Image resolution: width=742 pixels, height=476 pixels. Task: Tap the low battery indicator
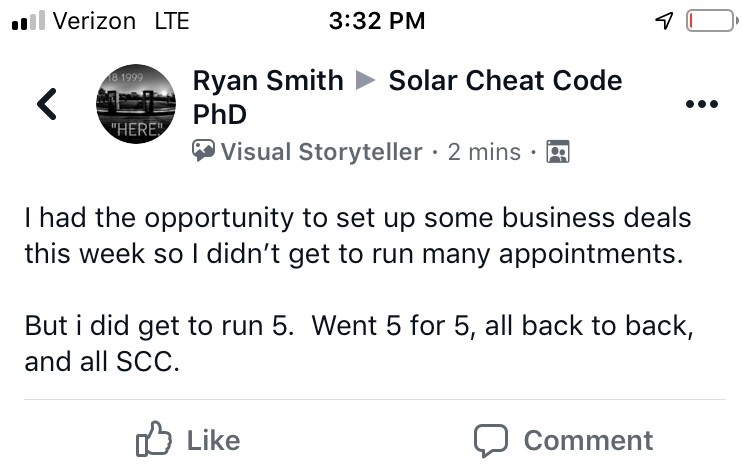(712, 21)
